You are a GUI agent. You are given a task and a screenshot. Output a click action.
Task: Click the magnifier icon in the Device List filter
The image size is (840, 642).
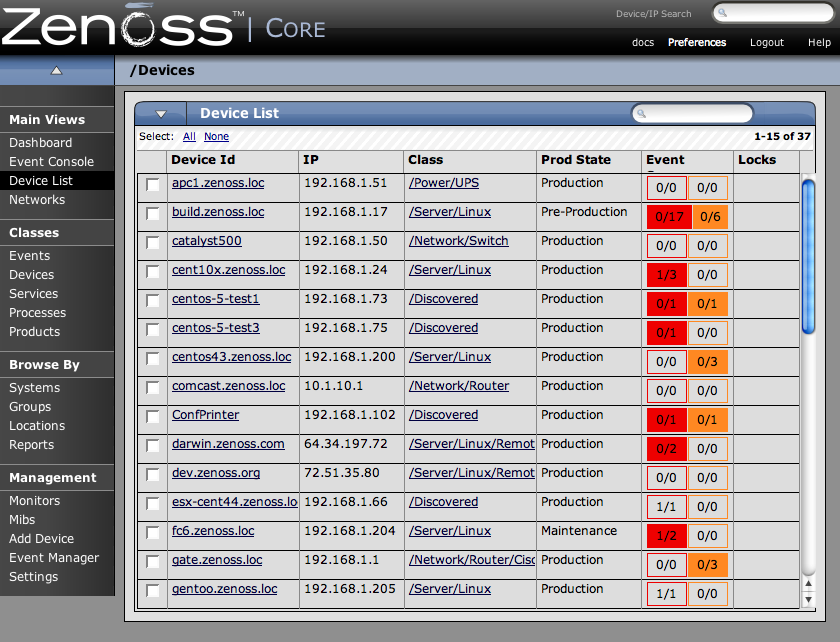pos(641,114)
